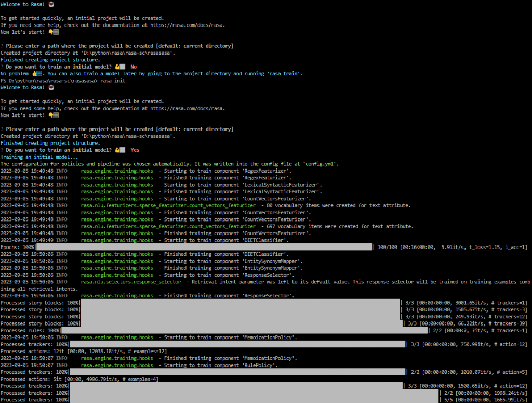Click the robot emoji on the first Welcome line
This screenshot has width=532, height=403.
click(51, 4)
